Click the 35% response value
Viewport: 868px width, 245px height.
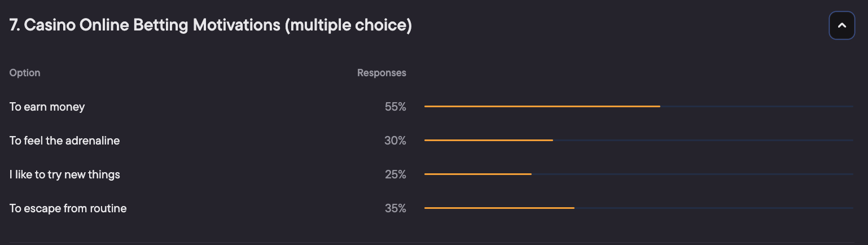[x=395, y=208]
